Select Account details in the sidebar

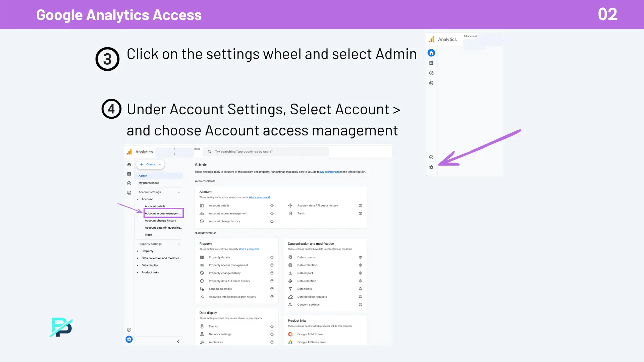155,206
